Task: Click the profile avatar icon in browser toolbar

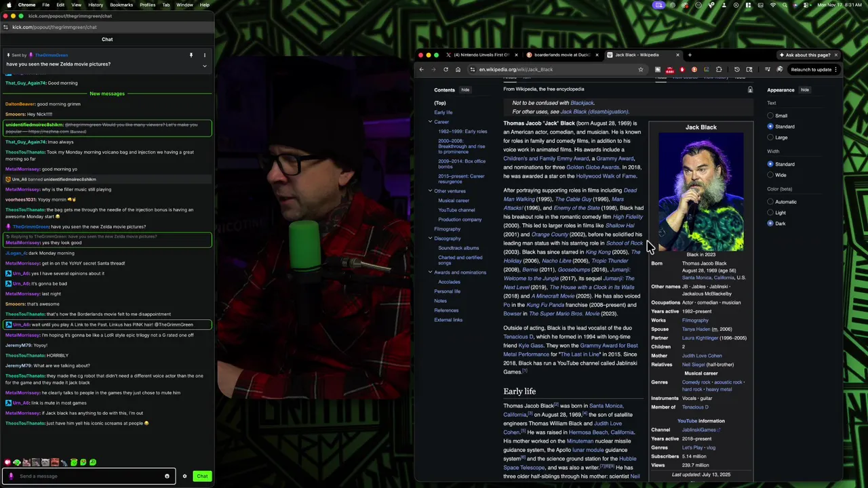Action: 780,69
